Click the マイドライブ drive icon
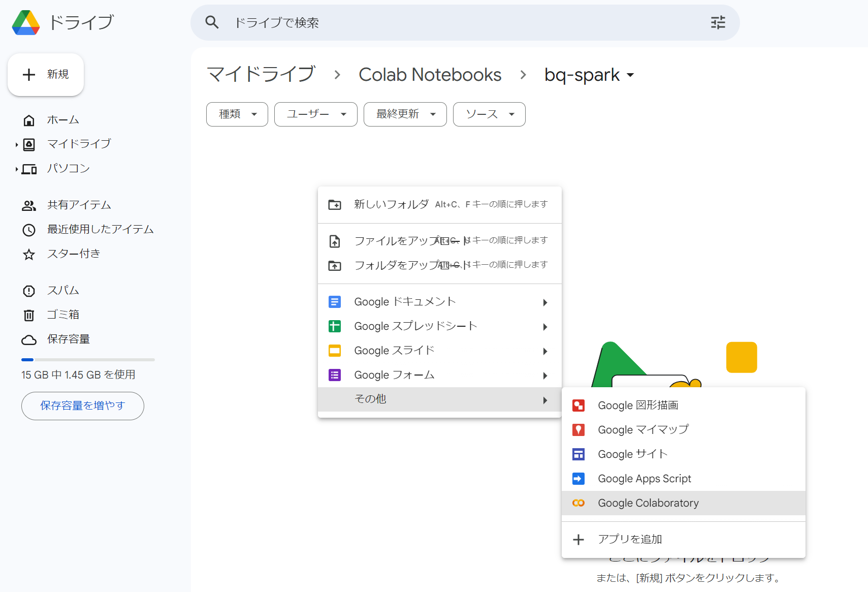 point(29,145)
